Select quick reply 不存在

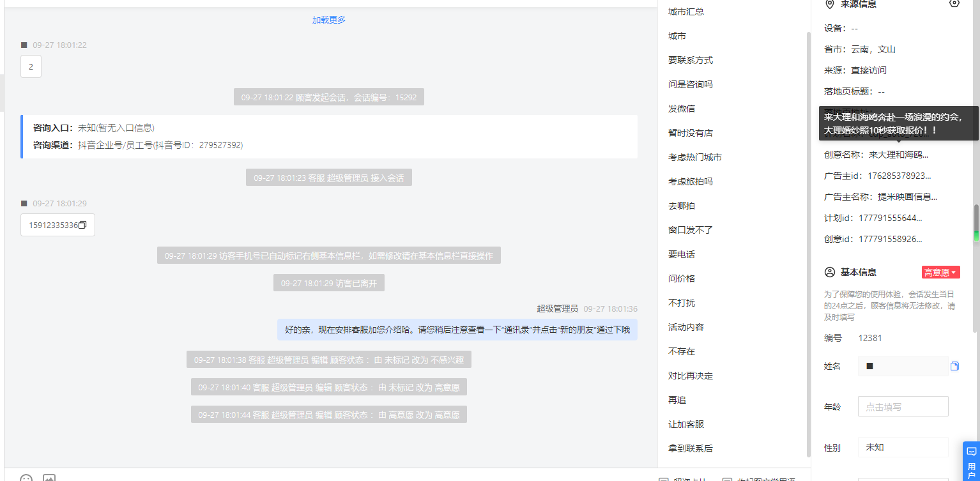point(682,351)
